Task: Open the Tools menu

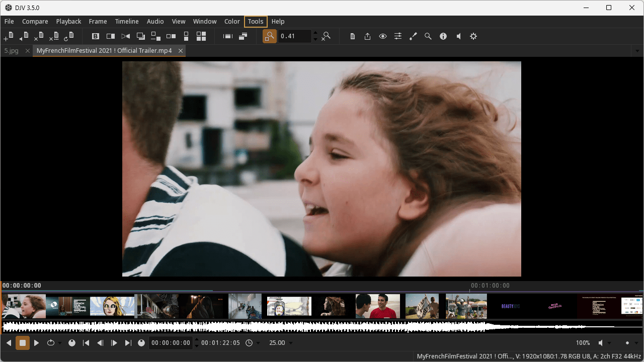Action: (x=256, y=22)
